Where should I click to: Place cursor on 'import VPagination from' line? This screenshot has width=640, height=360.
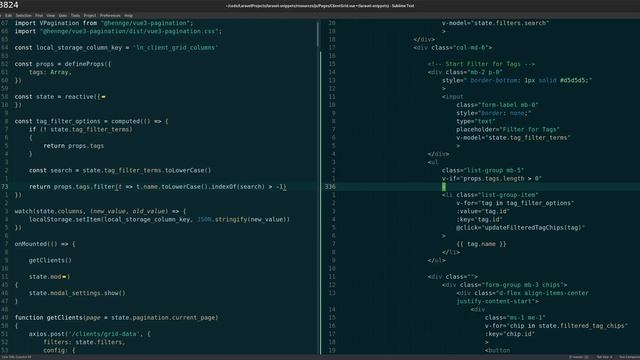point(104,23)
